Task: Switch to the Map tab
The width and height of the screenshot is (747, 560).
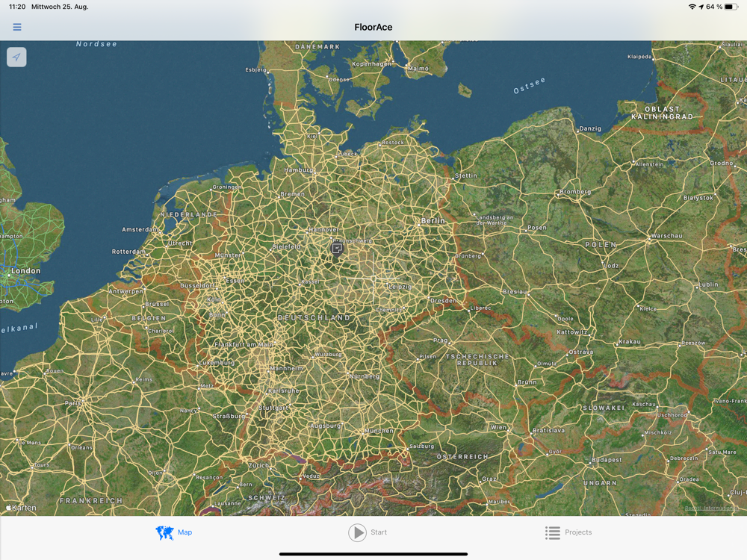Action: coord(174,532)
